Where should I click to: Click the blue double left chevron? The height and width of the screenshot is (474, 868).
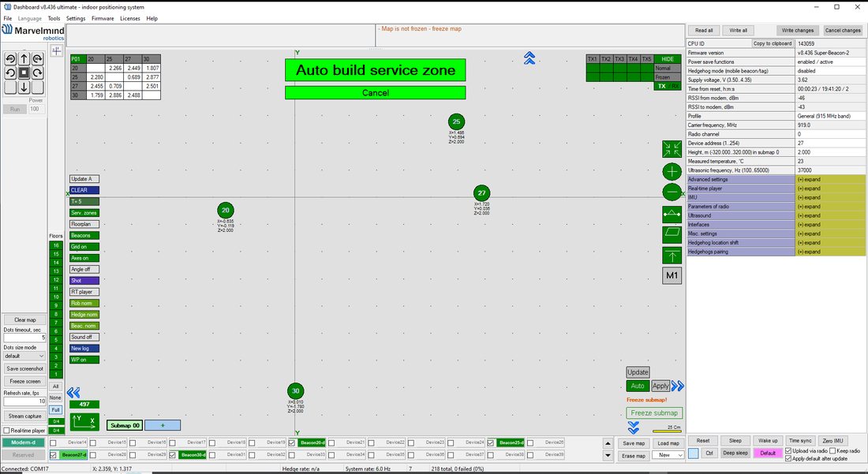coord(73,393)
